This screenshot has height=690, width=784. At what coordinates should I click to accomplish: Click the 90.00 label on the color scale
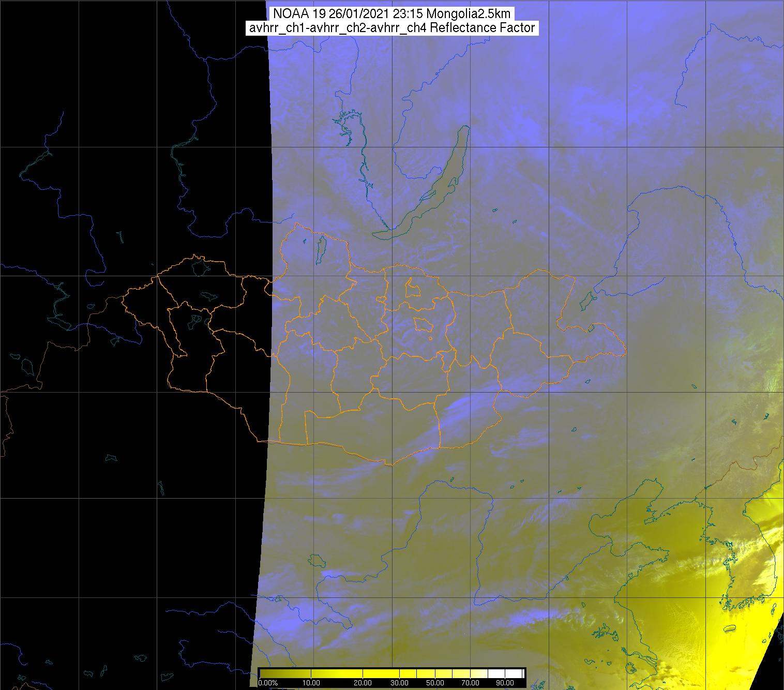click(505, 683)
